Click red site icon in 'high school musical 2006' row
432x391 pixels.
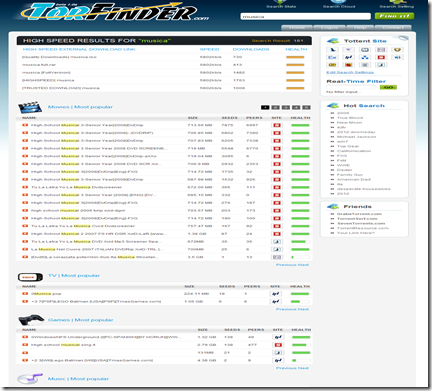277,211
